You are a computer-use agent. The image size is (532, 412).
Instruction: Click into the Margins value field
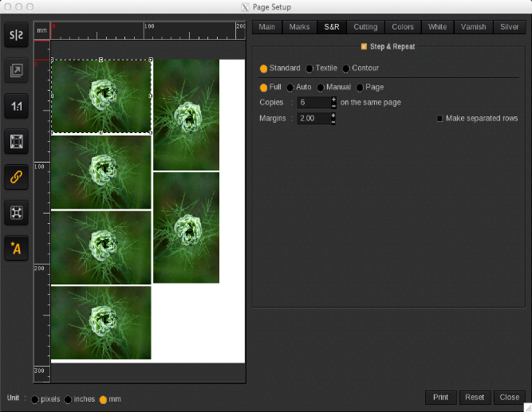[313, 119]
